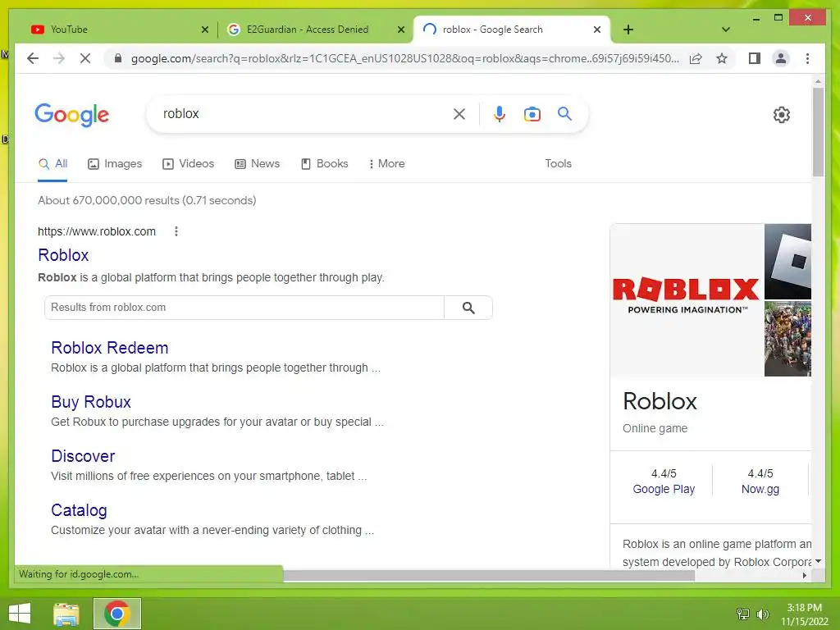Switch to Videos results

188,163
